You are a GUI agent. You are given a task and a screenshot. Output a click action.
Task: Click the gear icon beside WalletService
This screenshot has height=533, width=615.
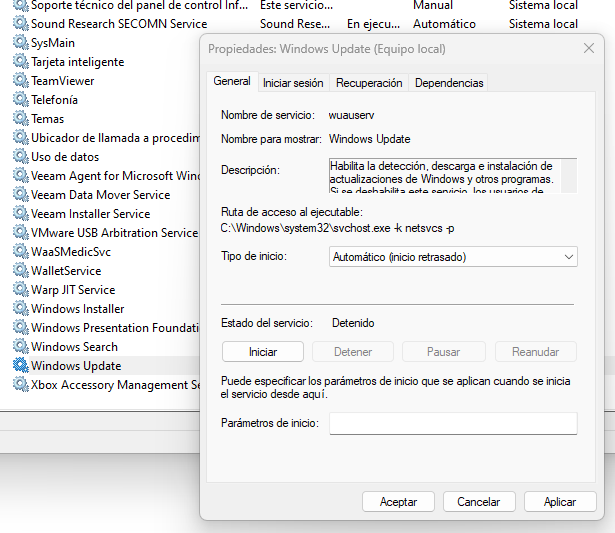click(21, 271)
